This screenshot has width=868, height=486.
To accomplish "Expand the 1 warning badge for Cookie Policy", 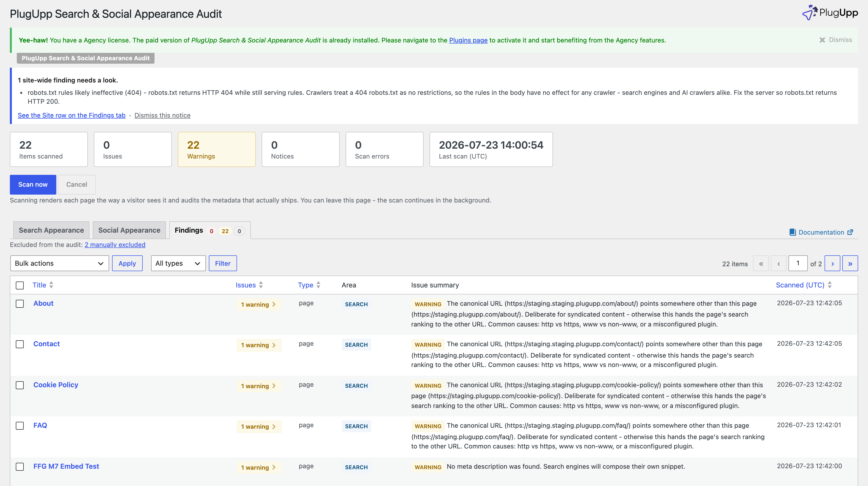I will click(259, 386).
